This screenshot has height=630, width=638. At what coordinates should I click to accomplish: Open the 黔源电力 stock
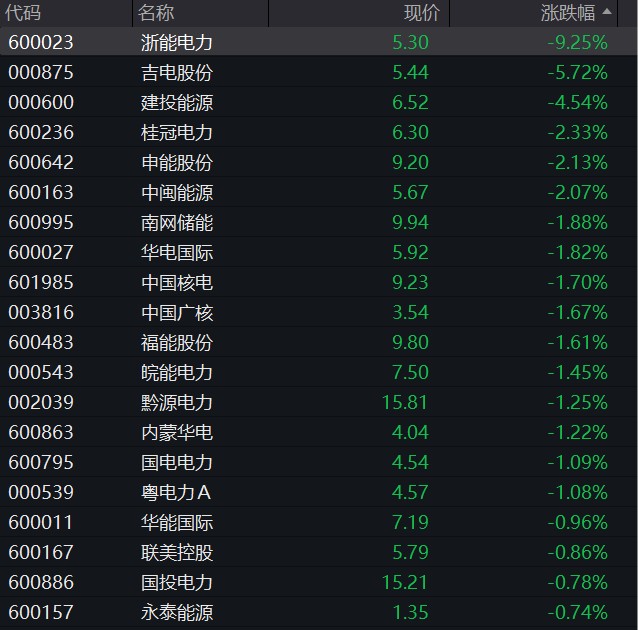point(177,402)
